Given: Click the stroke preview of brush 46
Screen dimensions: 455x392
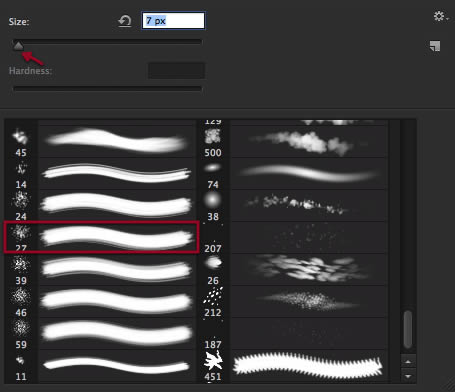Looking at the screenshot, I should (x=116, y=301).
